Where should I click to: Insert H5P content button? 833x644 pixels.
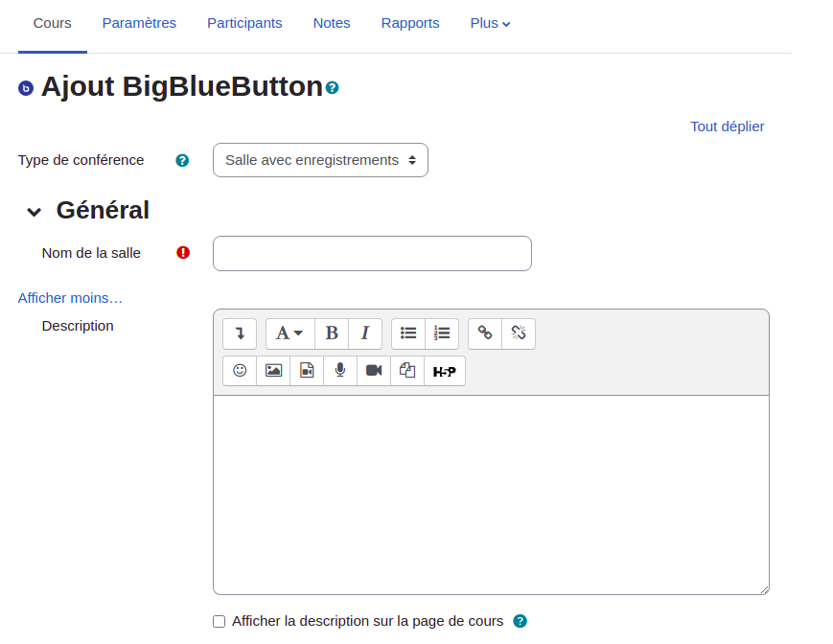445,371
